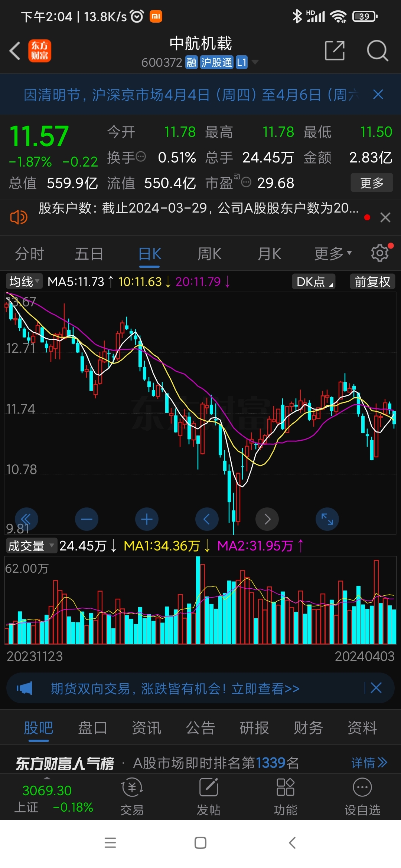Open the 交易 trade icon
Image resolution: width=401 pixels, height=868 pixels.
pyautogui.click(x=132, y=797)
